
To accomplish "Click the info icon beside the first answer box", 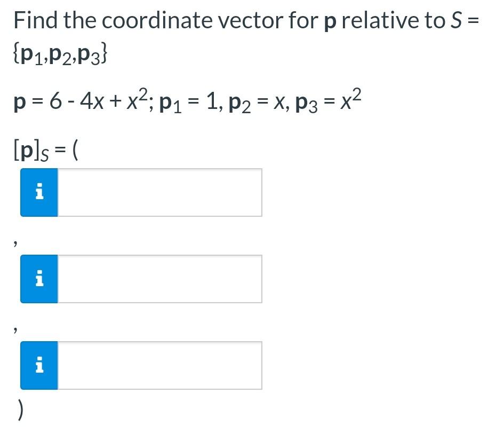I will point(39,192).
